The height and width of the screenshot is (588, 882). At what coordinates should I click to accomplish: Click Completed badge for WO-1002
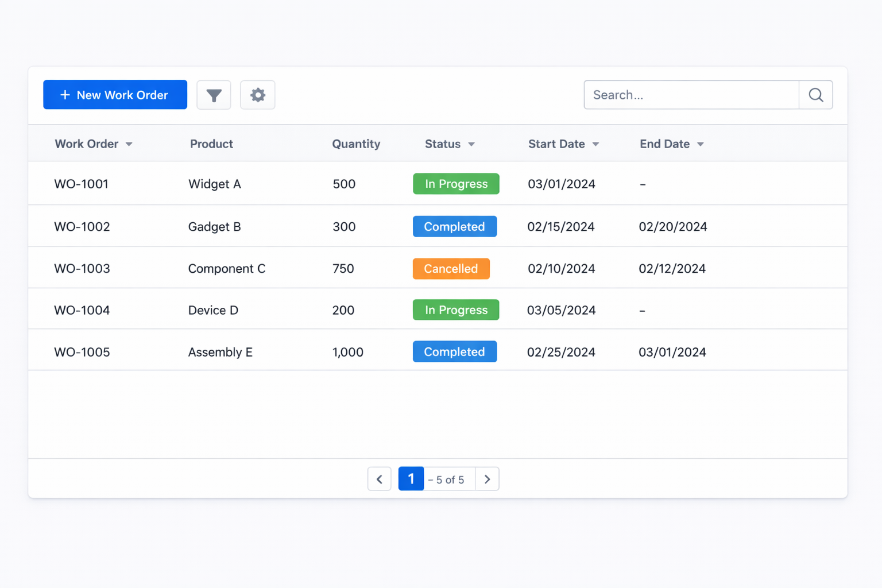pyautogui.click(x=454, y=227)
